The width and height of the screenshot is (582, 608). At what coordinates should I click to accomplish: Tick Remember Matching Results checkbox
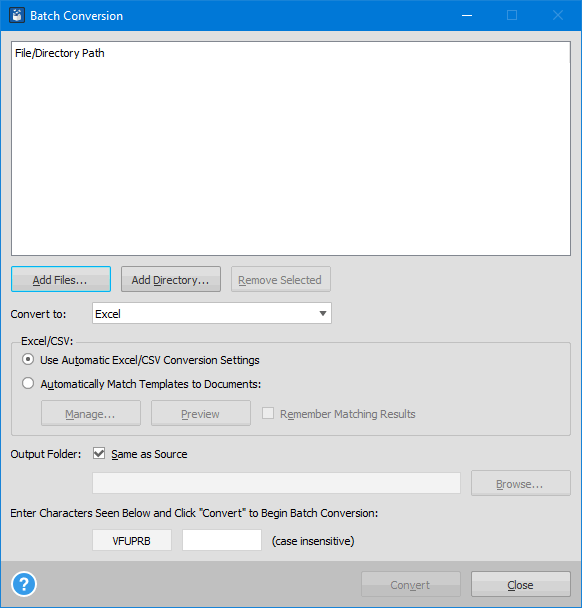pos(268,413)
